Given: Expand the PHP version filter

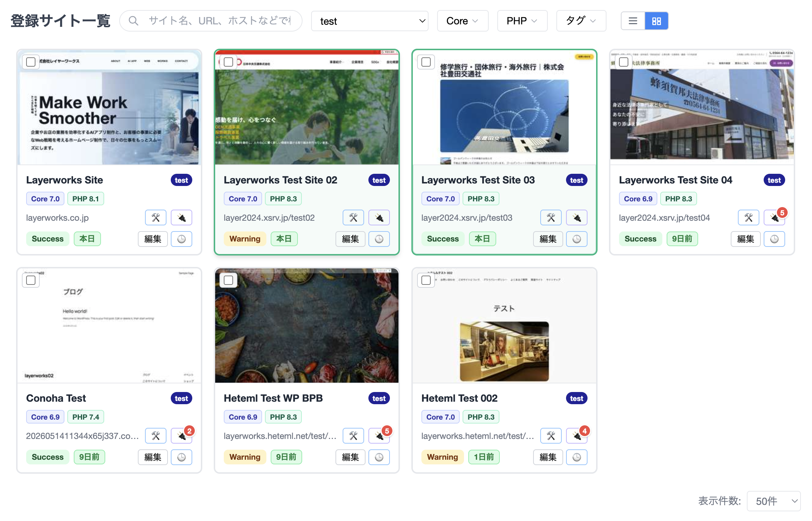Looking at the screenshot, I should [522, 21].
